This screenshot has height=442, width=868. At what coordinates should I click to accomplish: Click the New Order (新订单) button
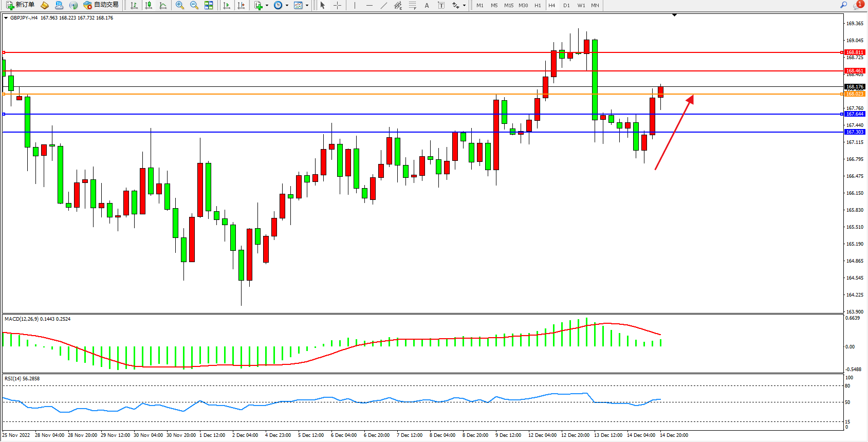pyautogui.click(x=21, y=5)
